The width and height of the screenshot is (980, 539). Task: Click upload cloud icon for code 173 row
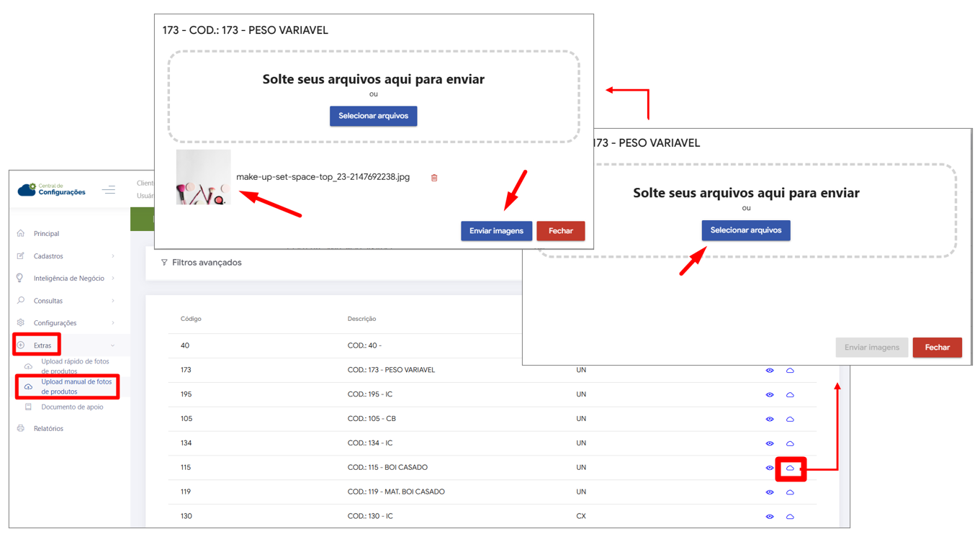point(790,371)
